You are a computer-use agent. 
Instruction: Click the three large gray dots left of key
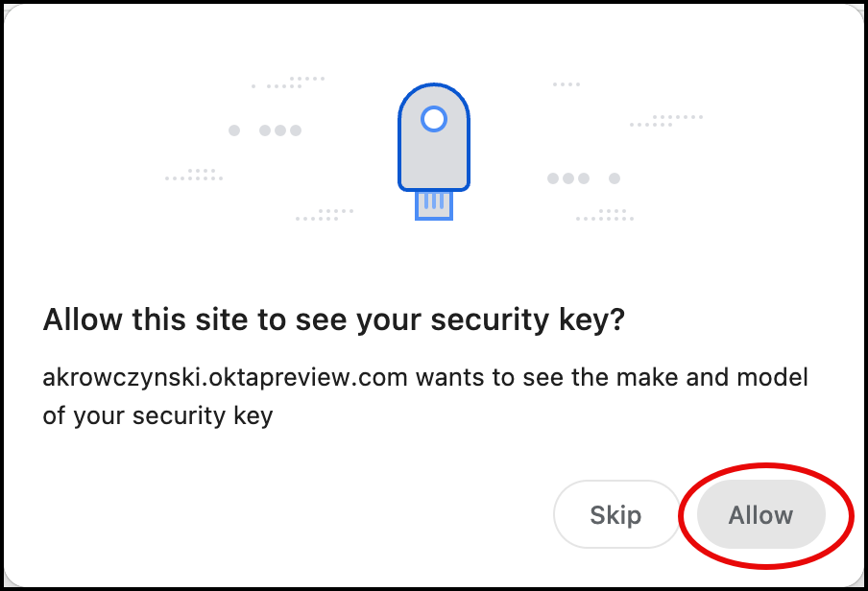[280, 130]
